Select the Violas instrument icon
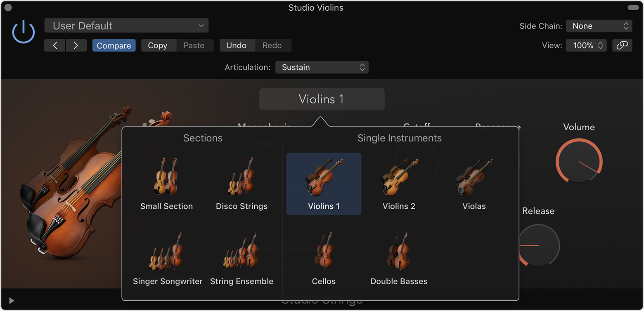 474,177
